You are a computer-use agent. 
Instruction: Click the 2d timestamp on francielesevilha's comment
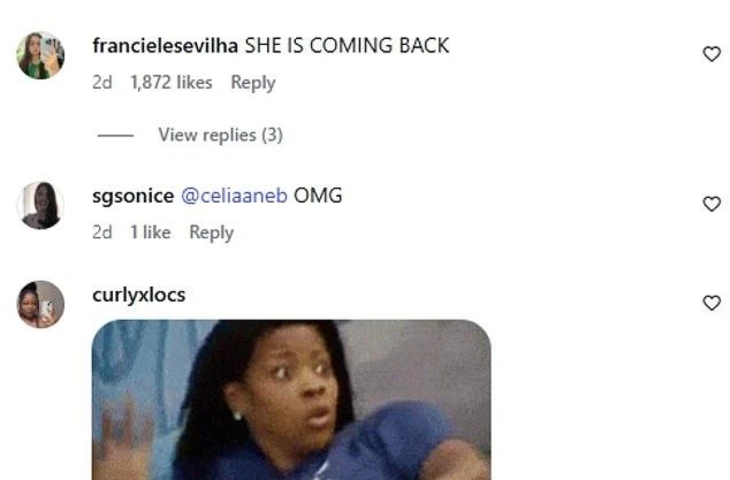(x=102, y=82)
